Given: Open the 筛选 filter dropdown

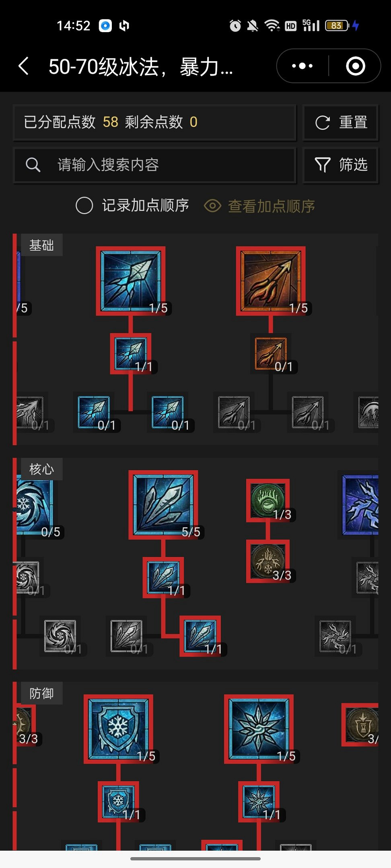Looking at the screenshot, I should tap(341, 165).
